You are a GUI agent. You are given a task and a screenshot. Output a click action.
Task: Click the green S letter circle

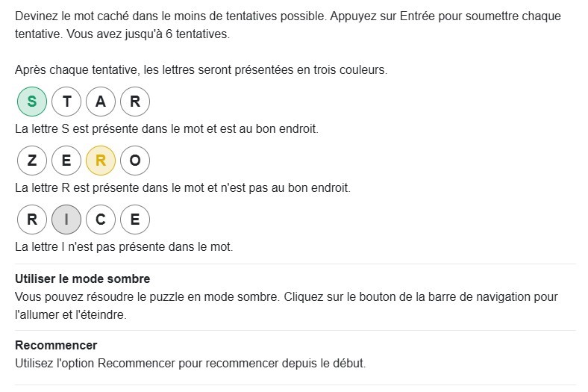tap(32, 102)
